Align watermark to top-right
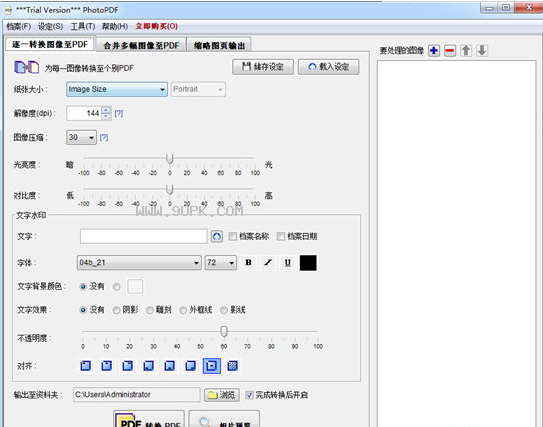The height and width of the screenshot is (427, 543). pyautogui.click(x=127, y=366)
